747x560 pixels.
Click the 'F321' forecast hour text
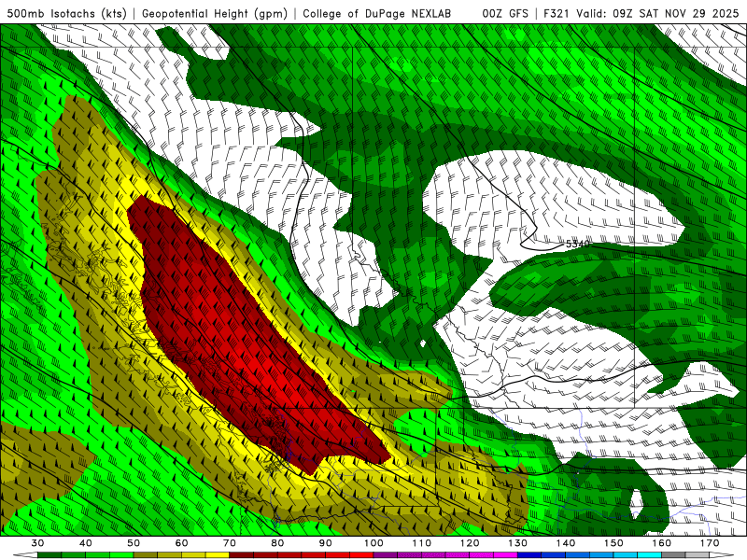(x=557, y=13)
